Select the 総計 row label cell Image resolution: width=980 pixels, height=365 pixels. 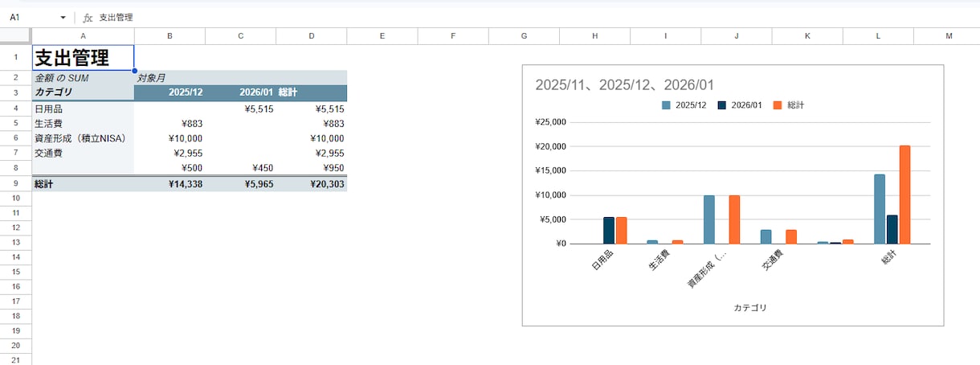click(x=83, y=184)
